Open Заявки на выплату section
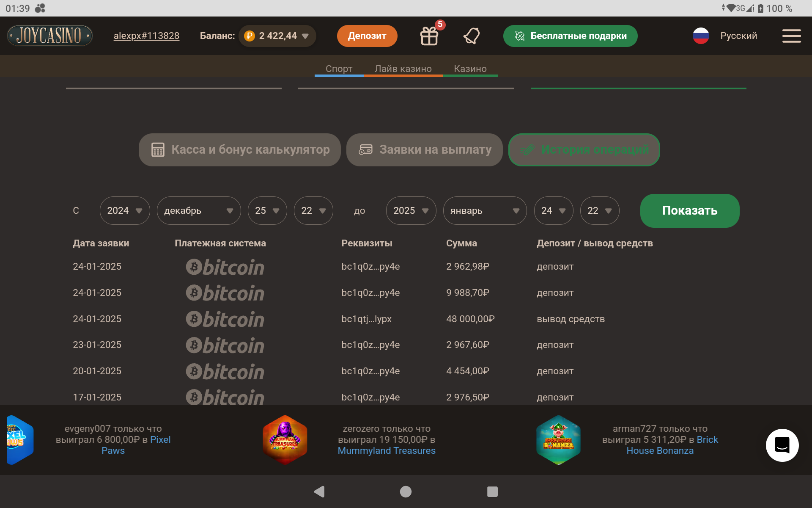Viewport: 812px width, 508px height. click(x=424, y=150)
